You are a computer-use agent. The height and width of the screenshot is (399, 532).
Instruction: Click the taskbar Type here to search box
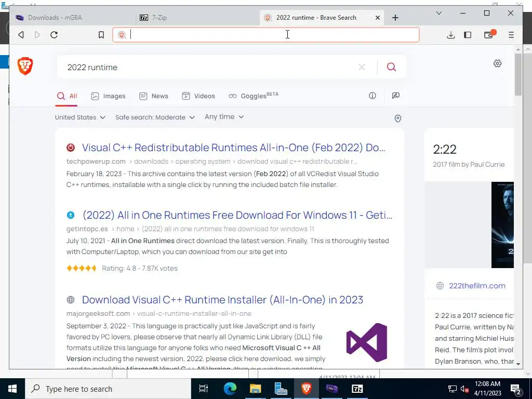(x=108, y=389)
